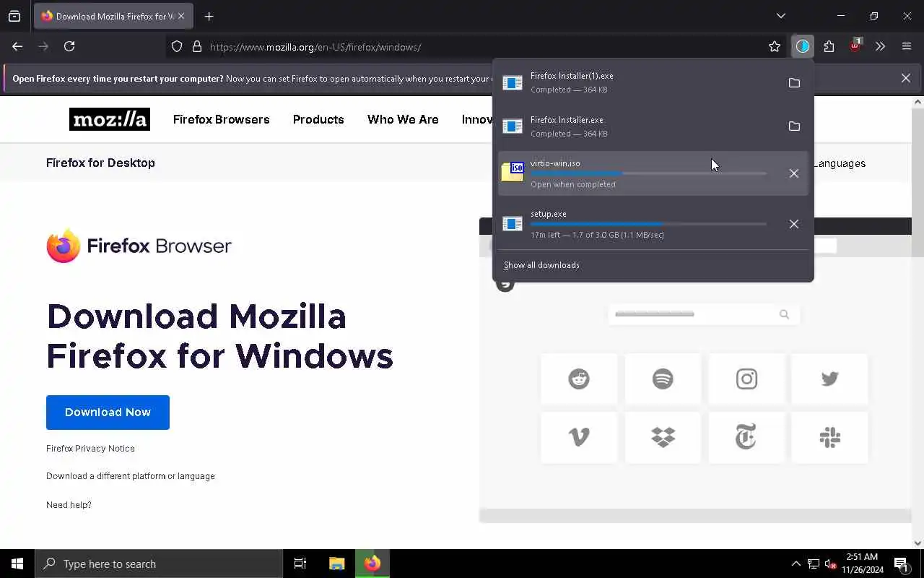The width and height of the screenshot is (924, 578).
Task: Click the virtio-win.iso file icon
Action: click(x=513, y=172)
